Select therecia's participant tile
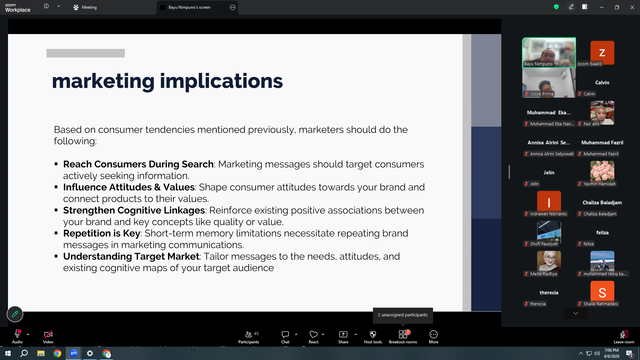This screenshot has width=640, height=360. [x=549, y=293]
